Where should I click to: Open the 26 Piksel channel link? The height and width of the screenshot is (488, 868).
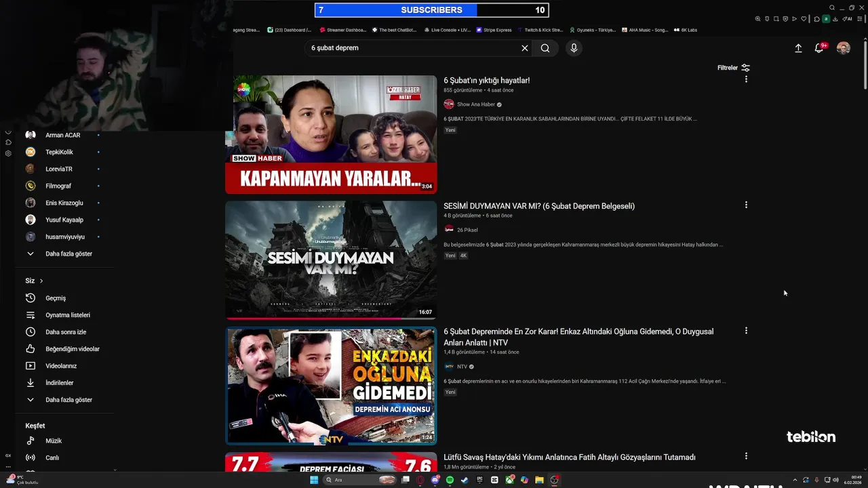(467, 230)
